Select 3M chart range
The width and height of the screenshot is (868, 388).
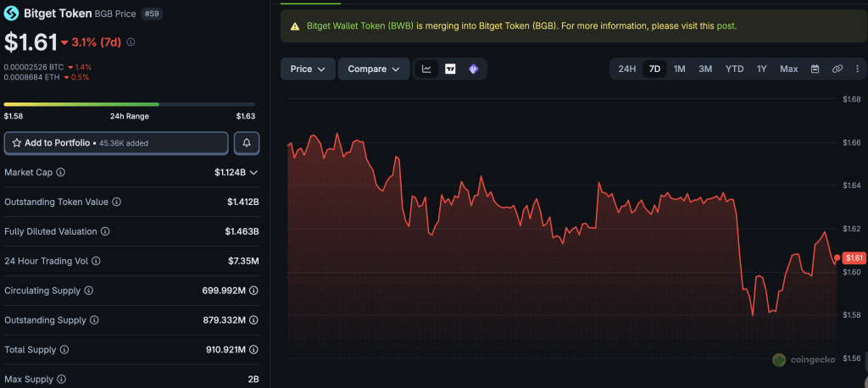(x=705, y=69)
